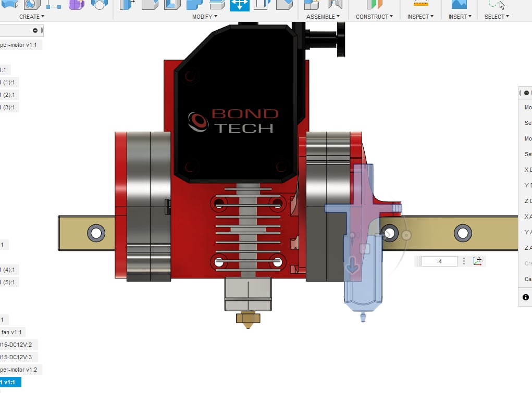The width and height of the screenshot is (532, 393).
Task: Click the Press Pull icon in Modify group
Action: 127,4
